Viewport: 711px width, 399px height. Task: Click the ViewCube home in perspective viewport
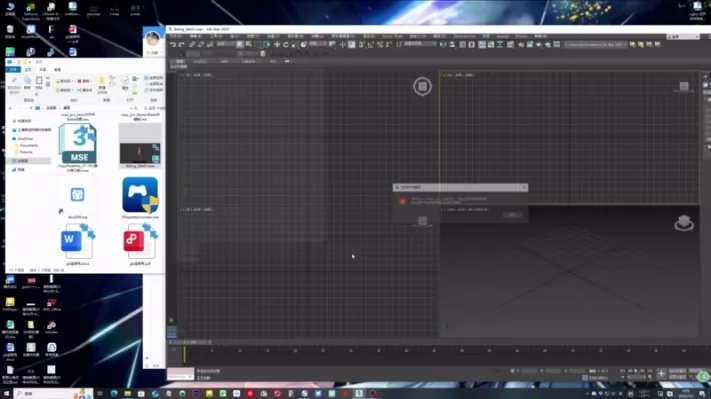click(684, 223)
